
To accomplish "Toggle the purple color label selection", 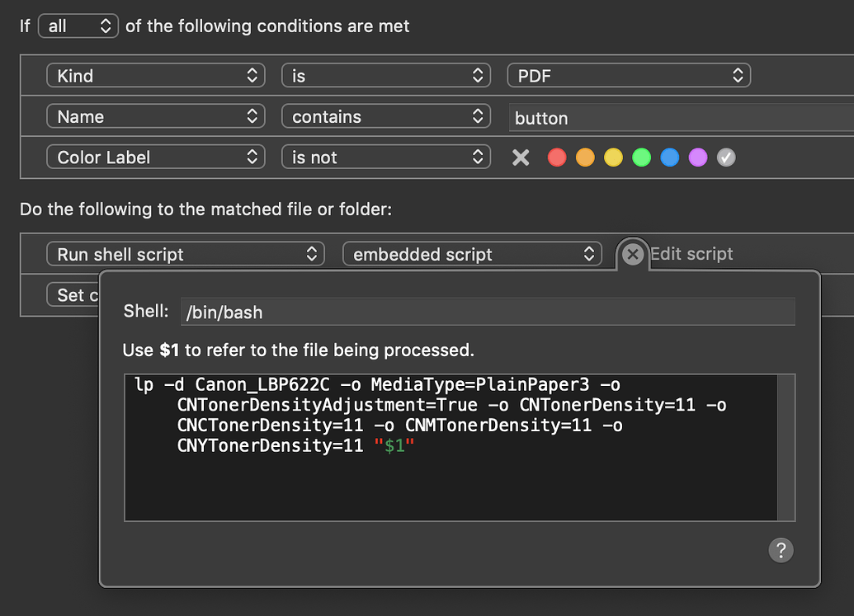I will point(697,158).
